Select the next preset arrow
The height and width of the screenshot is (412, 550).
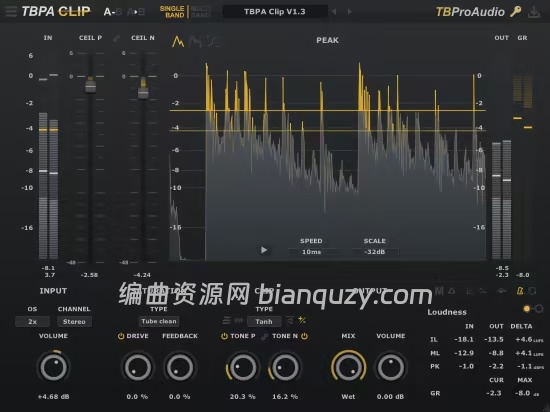pos(349,12)
